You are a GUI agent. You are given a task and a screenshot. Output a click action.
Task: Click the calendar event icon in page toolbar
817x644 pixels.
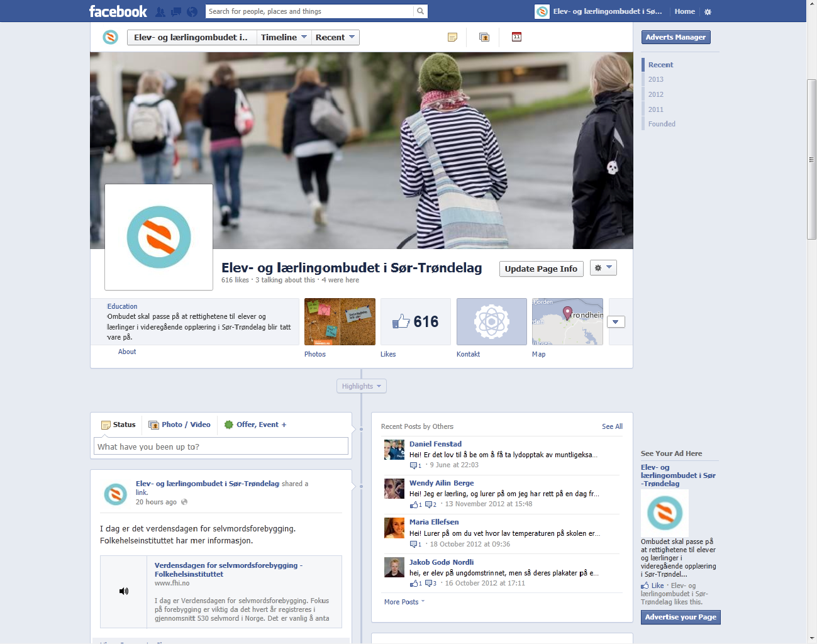click(516, 37)
